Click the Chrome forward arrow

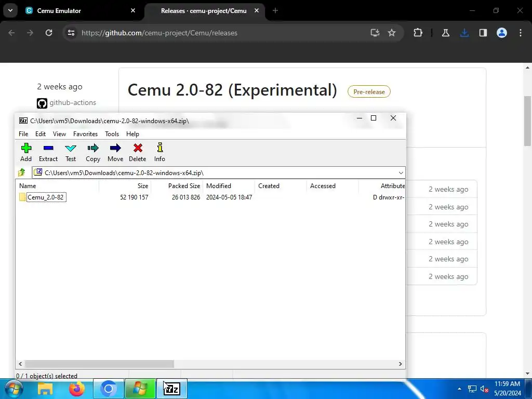click(30, 33)
